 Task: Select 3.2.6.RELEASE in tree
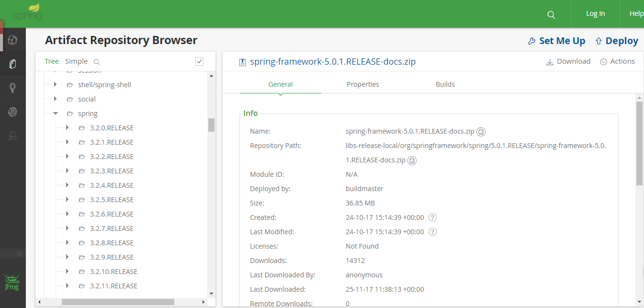point(112,214)
